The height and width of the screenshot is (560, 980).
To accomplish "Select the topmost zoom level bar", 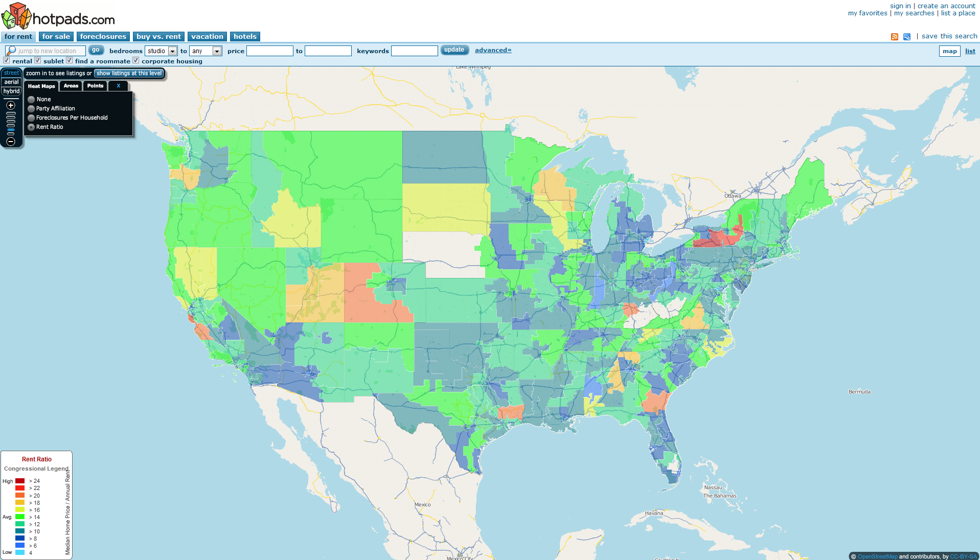I will click(11, 113).
